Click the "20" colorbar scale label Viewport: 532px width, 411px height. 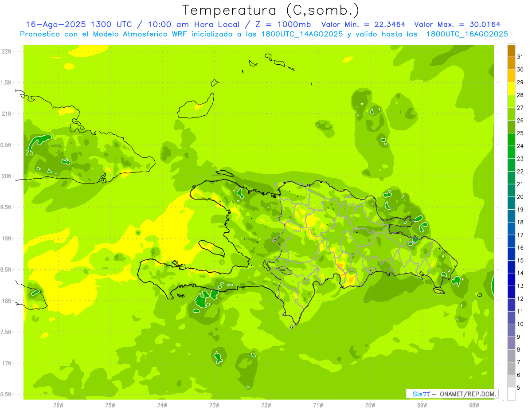520,197
